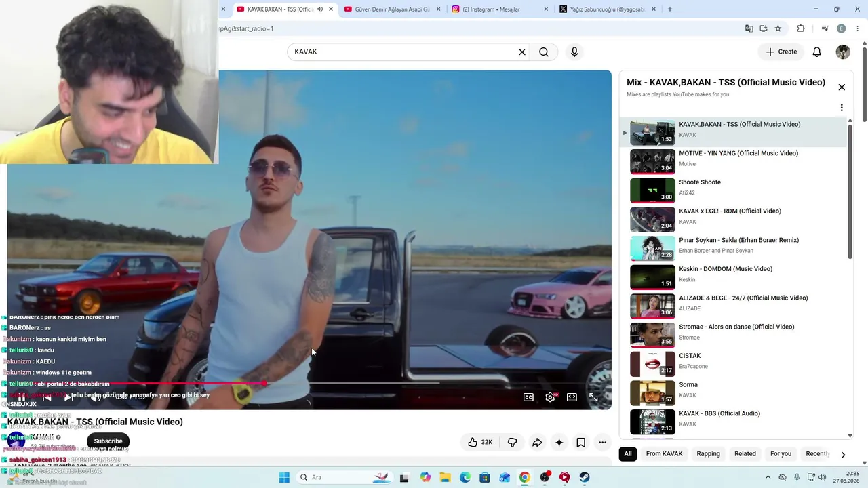This screenshot has height=488, width=868.
Task: Select the For you filter chip
Action: pyautogui.click(x=781, y=453)
